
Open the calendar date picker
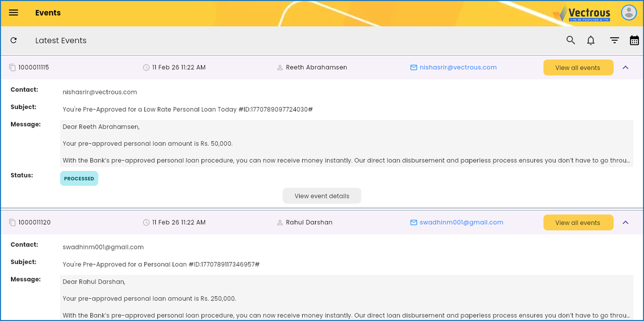[x=634, y=40]
